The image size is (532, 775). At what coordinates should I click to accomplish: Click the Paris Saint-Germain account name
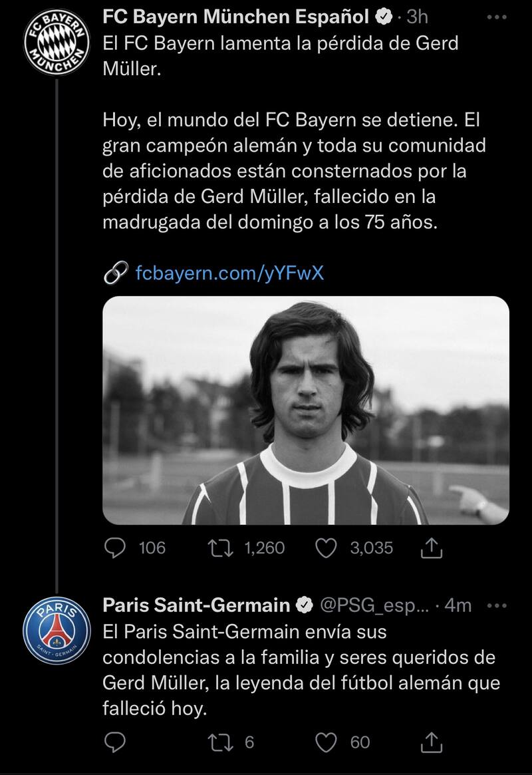pyautogui.click(x=196, y=605)
